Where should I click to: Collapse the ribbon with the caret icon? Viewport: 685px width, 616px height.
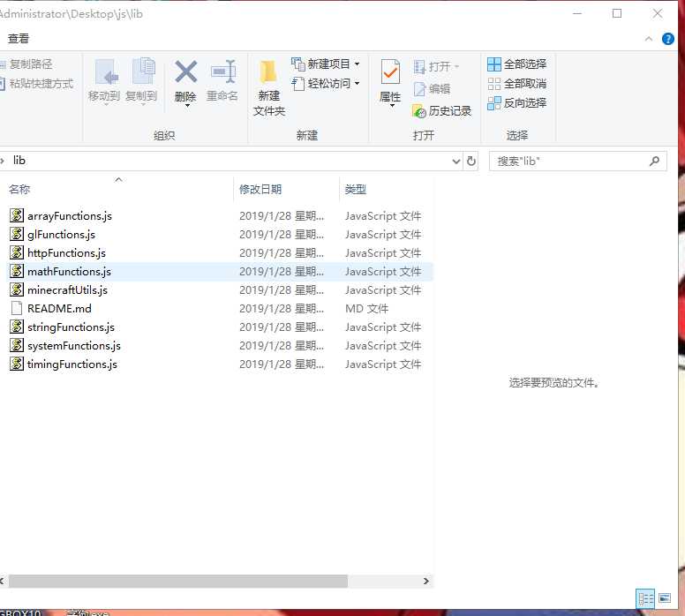pos(649,39)
